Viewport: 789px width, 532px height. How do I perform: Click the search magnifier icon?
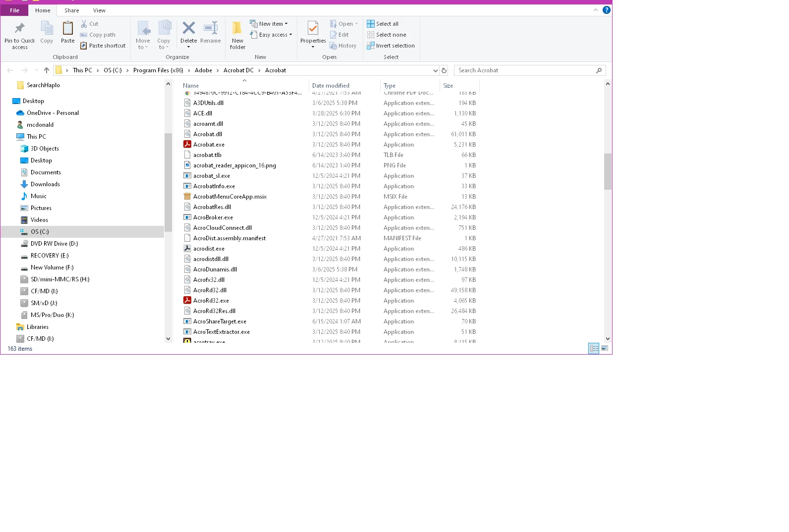click(x=599, y=70)
